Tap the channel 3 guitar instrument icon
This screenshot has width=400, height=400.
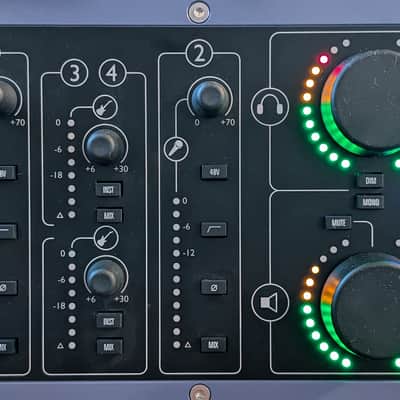(x=105, y=107)
